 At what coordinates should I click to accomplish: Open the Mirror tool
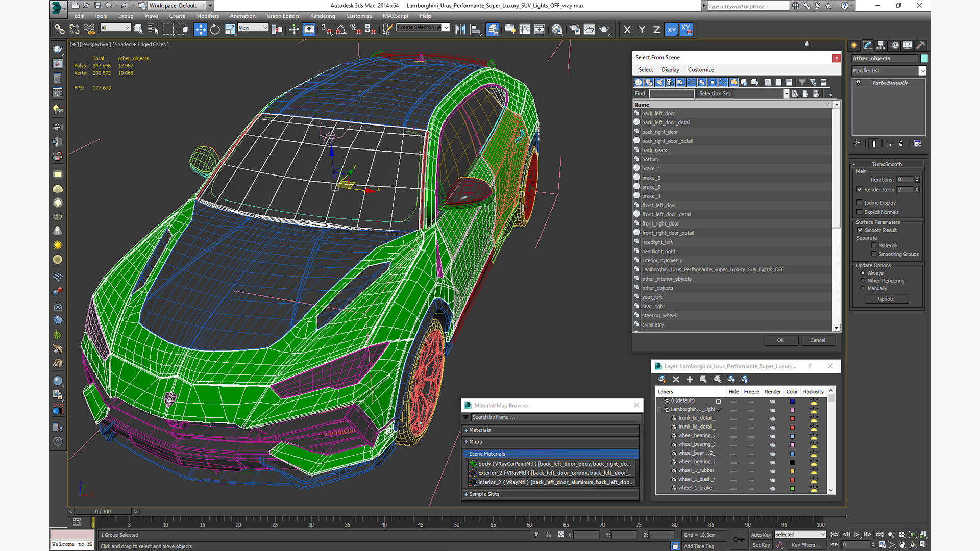point(460,30)
